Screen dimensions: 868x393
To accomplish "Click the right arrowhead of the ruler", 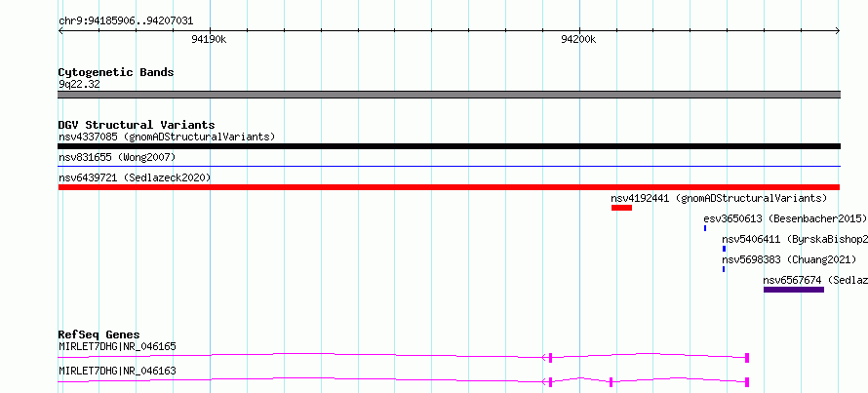I will [837, 31].
